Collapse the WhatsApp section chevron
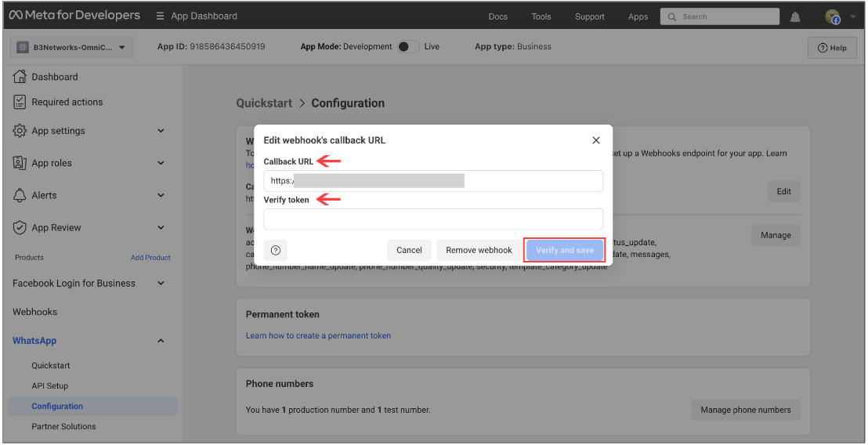Viewport: 868px width, 445px height. pyautogui.click(x=161, y=340)
